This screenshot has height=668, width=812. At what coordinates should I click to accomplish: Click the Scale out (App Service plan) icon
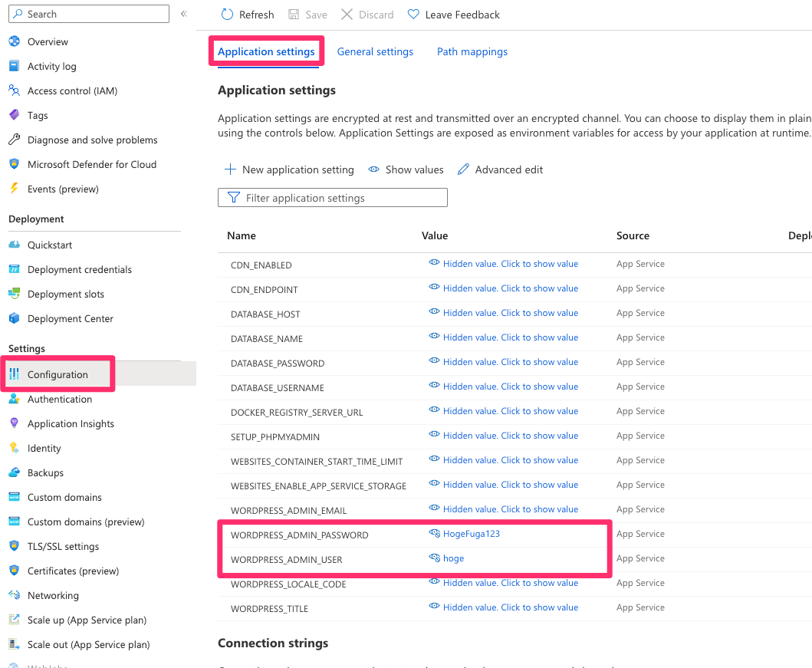pyautogui.click(x=14, y=644)
